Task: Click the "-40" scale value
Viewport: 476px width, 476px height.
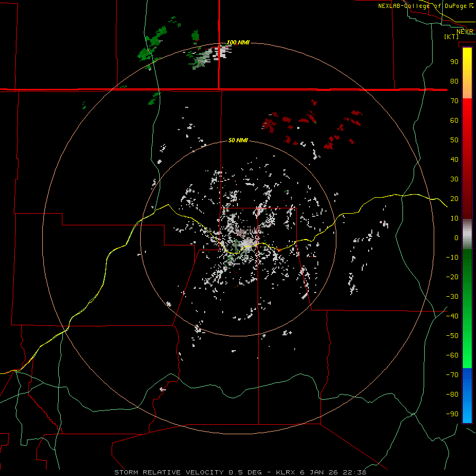Action: tap(452, 316)
